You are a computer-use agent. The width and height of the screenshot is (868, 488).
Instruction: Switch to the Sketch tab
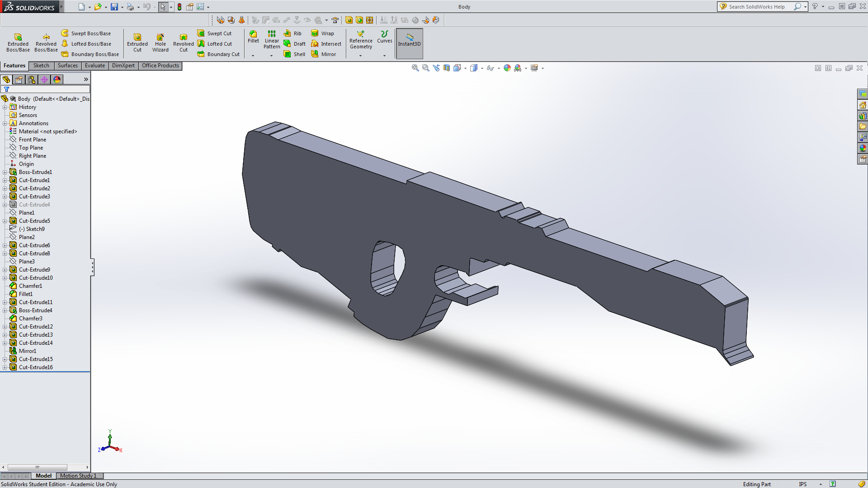pos(41,66)
